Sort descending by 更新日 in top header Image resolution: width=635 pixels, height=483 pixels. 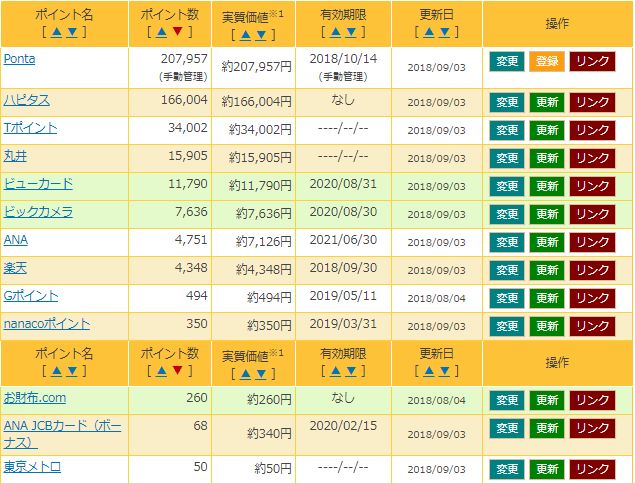click(x=444, y=32)
